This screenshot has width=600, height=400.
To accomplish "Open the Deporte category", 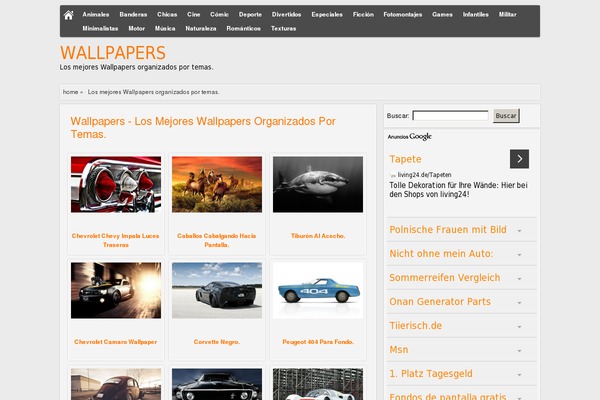I will pos(250,15).
